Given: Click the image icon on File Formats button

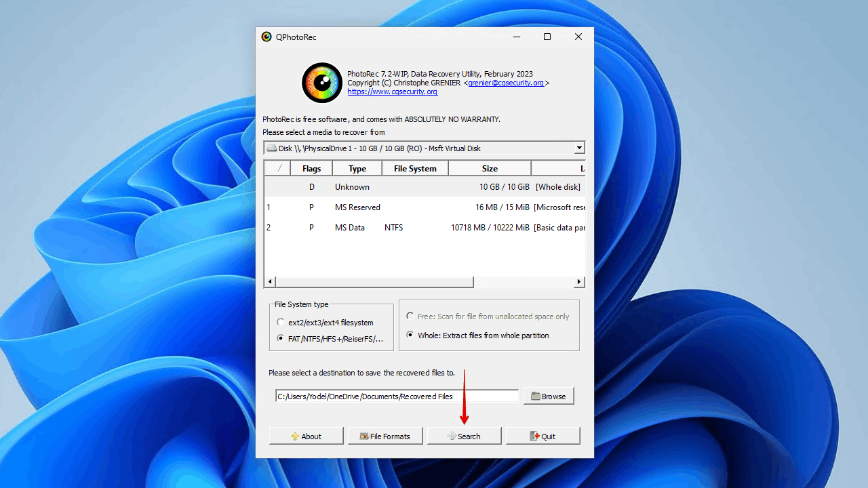Looking at the screenshot, I should 363,436.
